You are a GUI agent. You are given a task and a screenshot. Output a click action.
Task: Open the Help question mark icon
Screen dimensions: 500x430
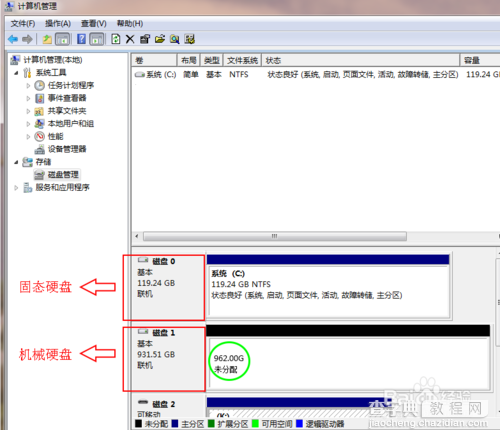pos(81,39)
